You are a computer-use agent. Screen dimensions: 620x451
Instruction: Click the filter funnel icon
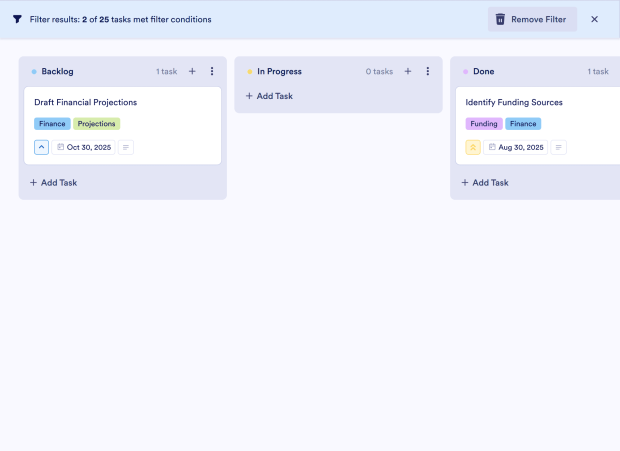coord(17,19)
